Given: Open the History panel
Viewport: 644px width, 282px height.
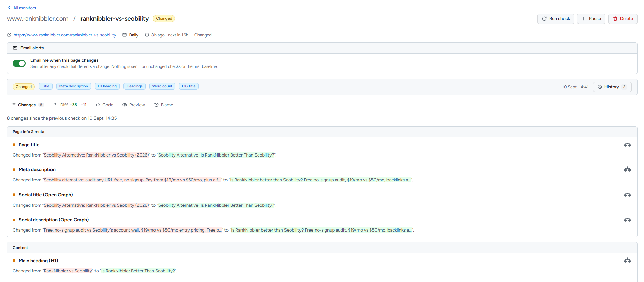Looking at the screenshot, I should tap(612, 87).
